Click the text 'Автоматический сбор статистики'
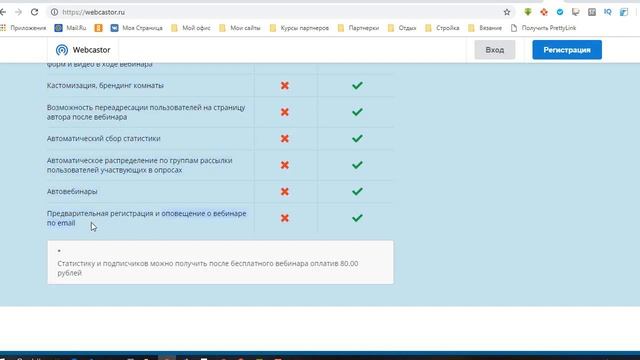 (104, 138)
